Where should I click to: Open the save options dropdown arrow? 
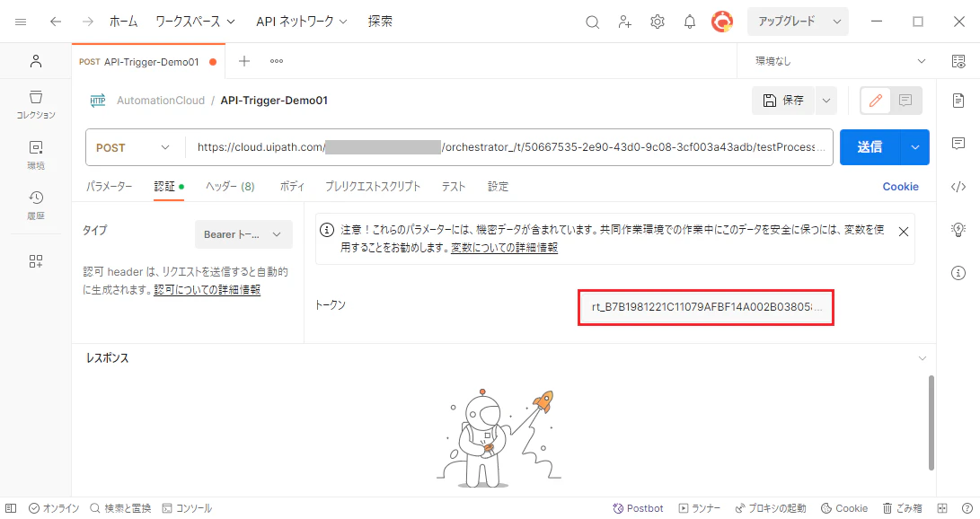coord(826,101)
